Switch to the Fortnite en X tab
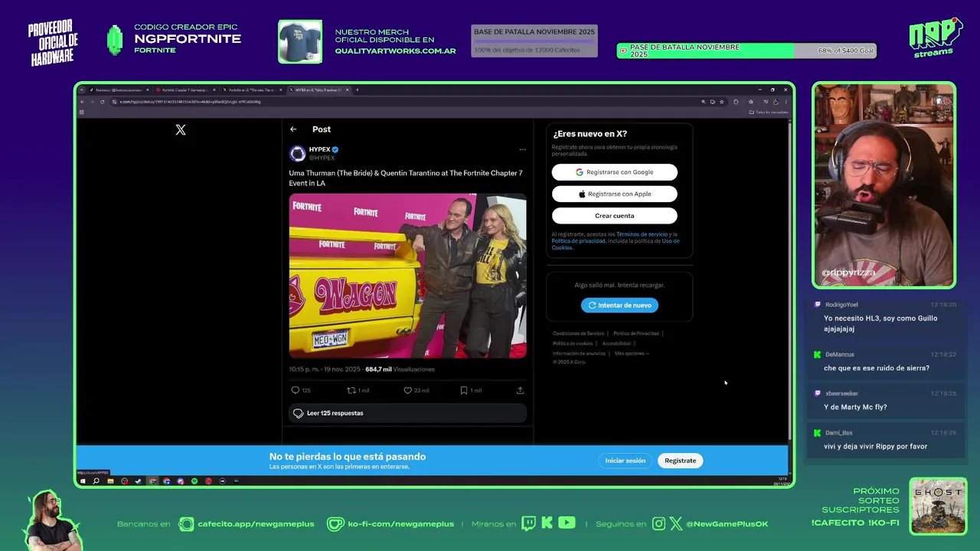This screenshot has height=551, width=980. (252, 90)
